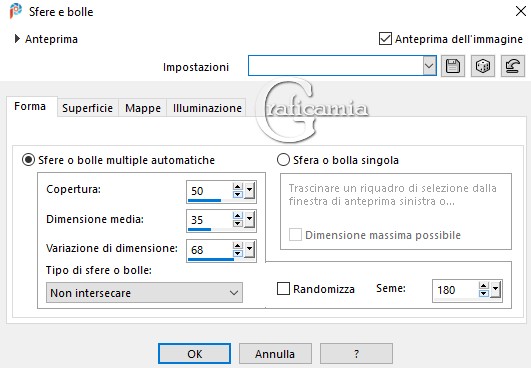Increase Seme value with up arrow
Screen dimensions: 531x368
point(484,286)
